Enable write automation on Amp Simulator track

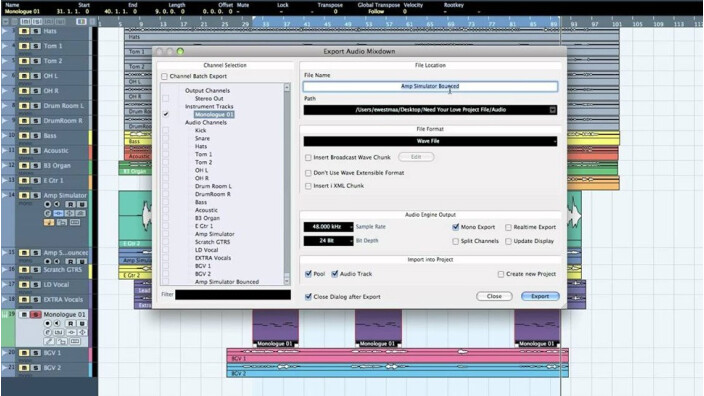[81, 204]
